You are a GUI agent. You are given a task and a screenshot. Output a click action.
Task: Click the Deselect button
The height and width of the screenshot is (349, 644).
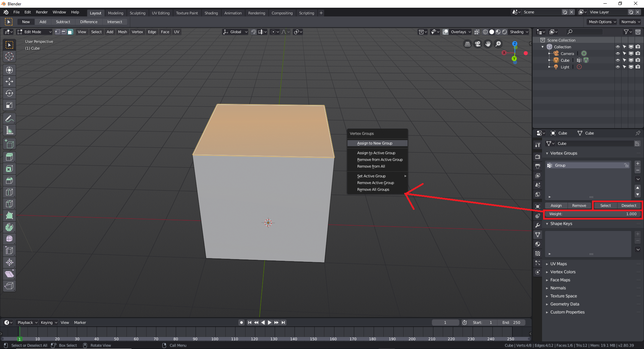(629, 206)
